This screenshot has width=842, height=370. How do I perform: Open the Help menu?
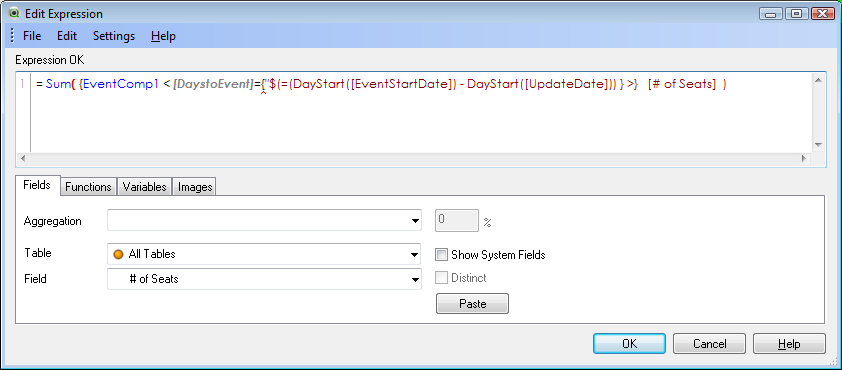coord(163,36)
